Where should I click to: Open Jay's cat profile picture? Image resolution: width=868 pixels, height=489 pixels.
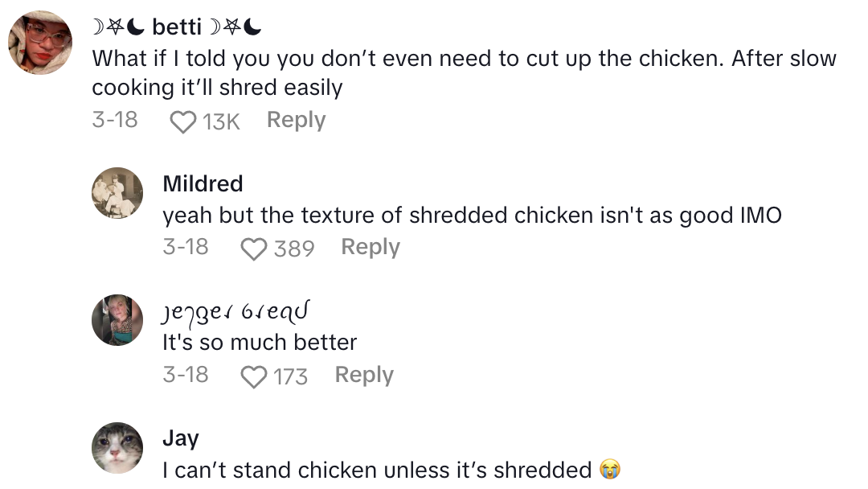click(x=117, y=447)
